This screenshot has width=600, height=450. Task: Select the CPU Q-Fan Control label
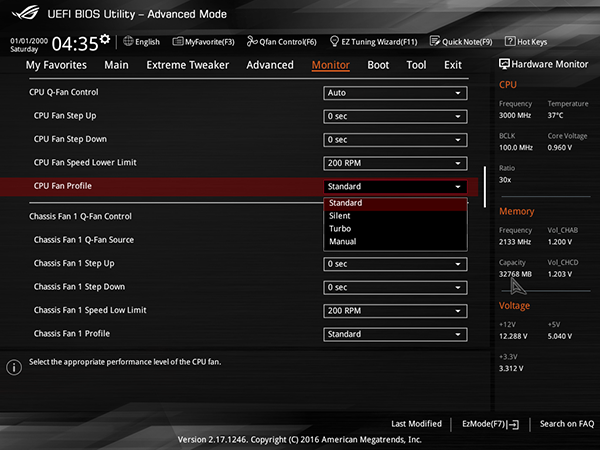[64, 92]
